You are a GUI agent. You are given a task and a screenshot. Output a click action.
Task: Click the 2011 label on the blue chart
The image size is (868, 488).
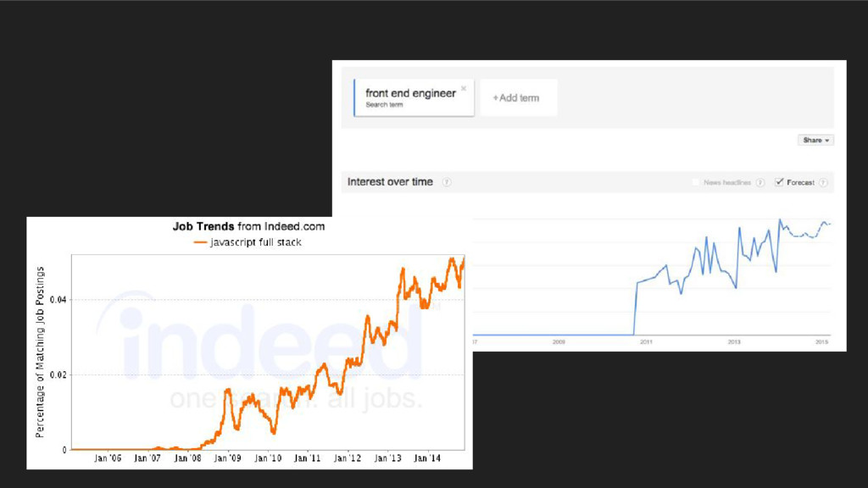tap(646, 342)
